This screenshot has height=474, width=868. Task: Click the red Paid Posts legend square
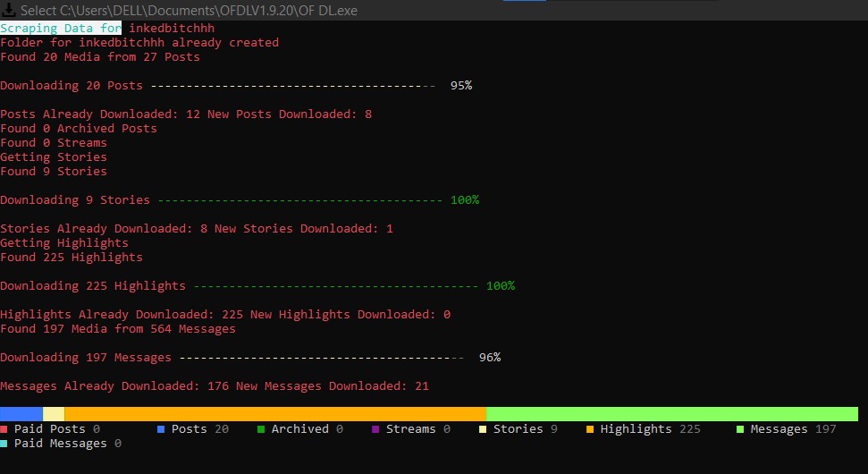tap(4, 429)
